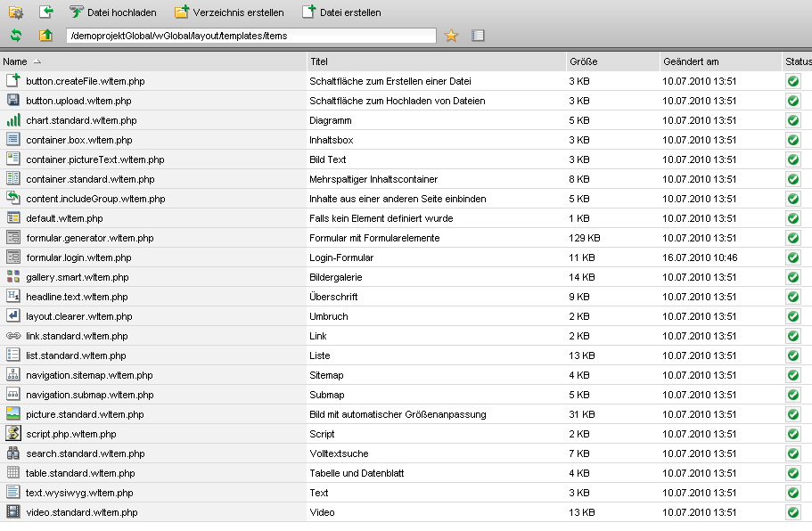The image size is (812, 531).
Task: Click the green refresh arrows icon
Action: [16, 36]
